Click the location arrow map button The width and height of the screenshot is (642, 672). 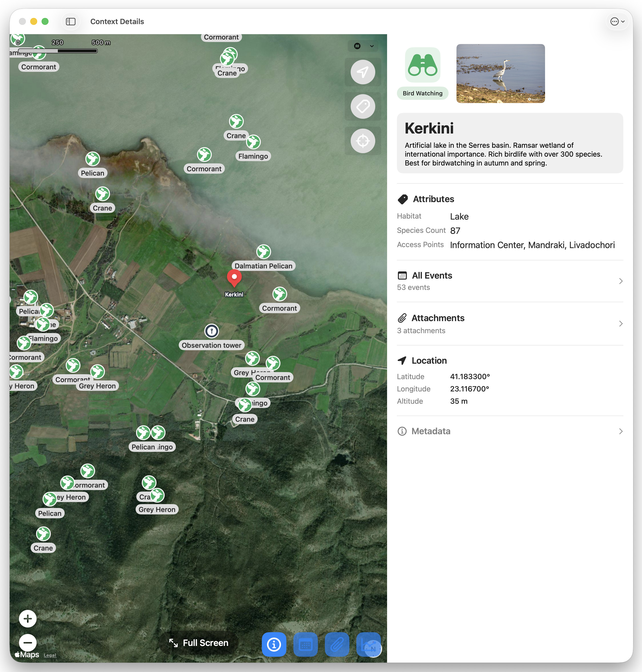coord(363,72)
